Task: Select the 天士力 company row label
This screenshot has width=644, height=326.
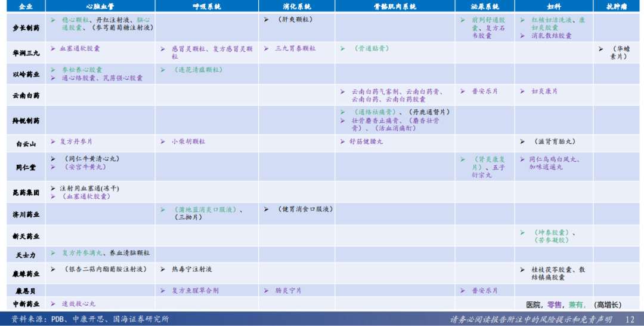Action: click(26, 255)
